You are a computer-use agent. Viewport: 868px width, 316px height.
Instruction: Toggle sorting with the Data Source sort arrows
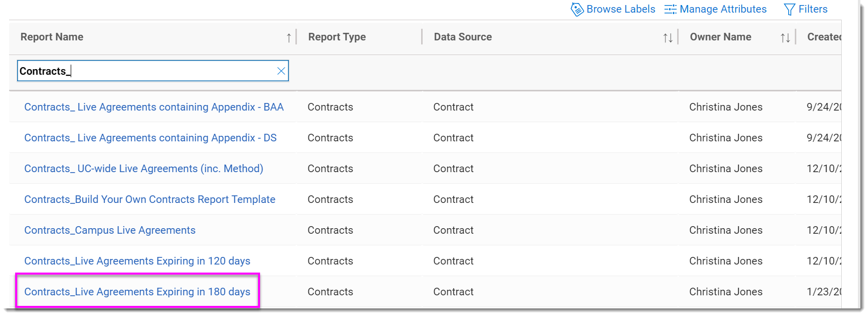[668, 37]
